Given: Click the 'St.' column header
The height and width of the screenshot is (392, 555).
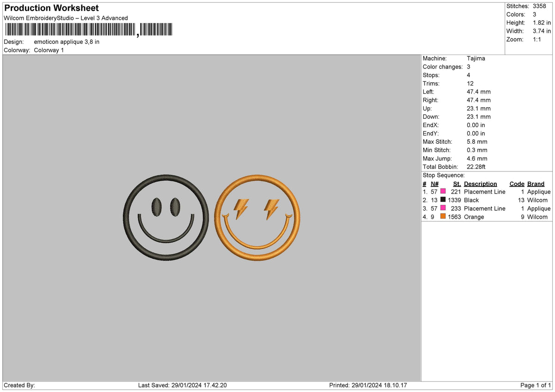Looking at the screenshot, I should (x=457, y=184).
